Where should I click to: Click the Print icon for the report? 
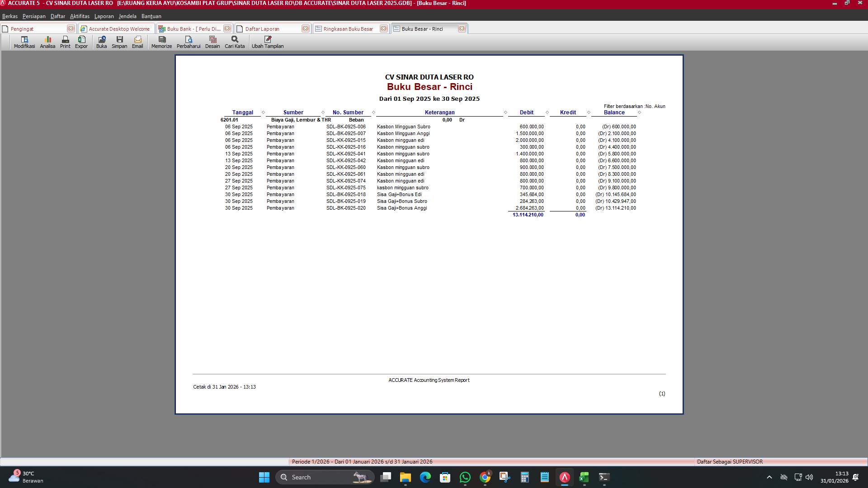(65, 42)
